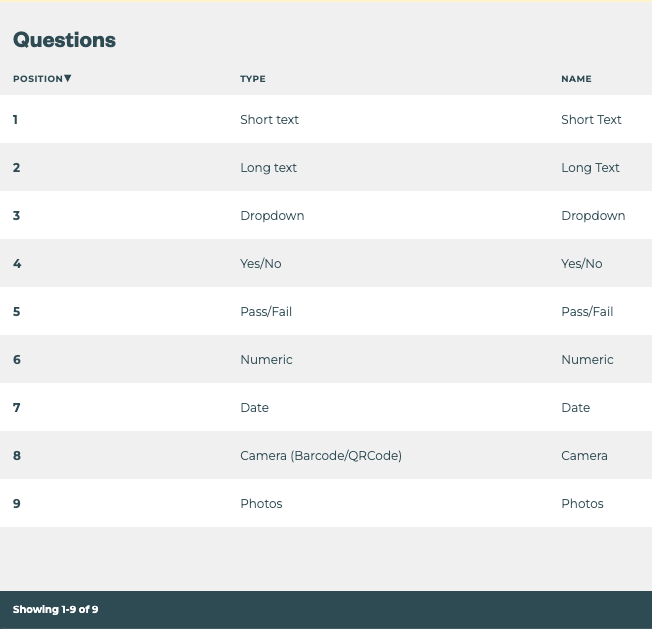652x629 pixels.
Task: Click the Type column header
Action: point(253,79)
